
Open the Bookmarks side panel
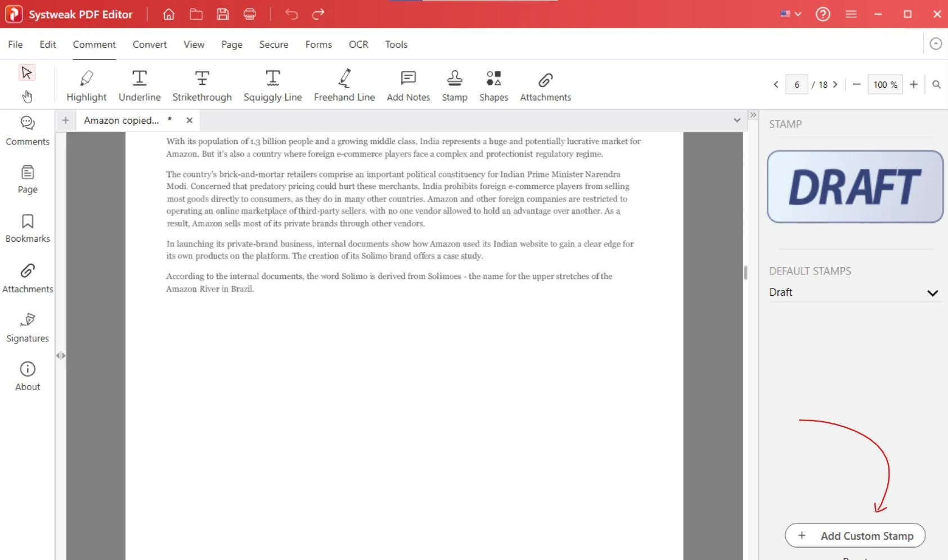[x=28, y=228]
